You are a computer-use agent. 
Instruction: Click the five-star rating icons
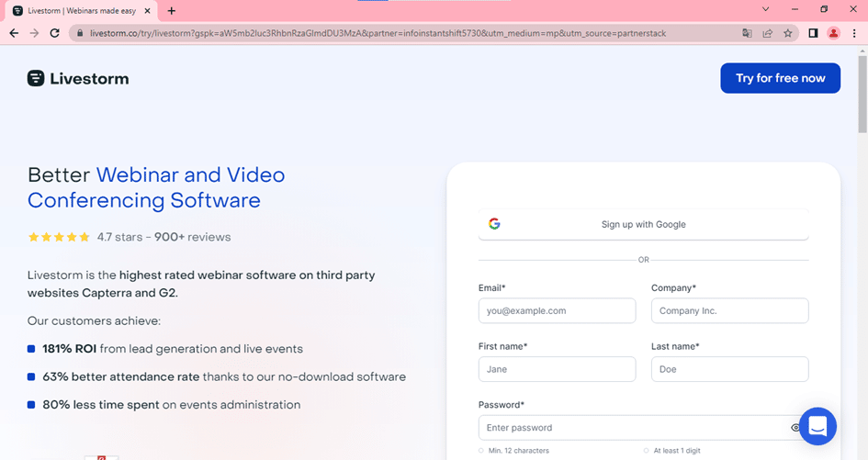[x=59, y=237]
